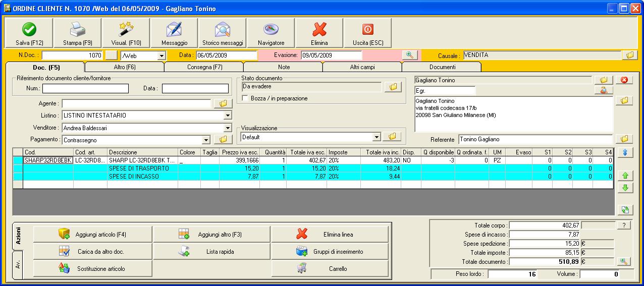Open the Altri campi tab
Screen dimensions: 644x286
[x=362, y=67]
